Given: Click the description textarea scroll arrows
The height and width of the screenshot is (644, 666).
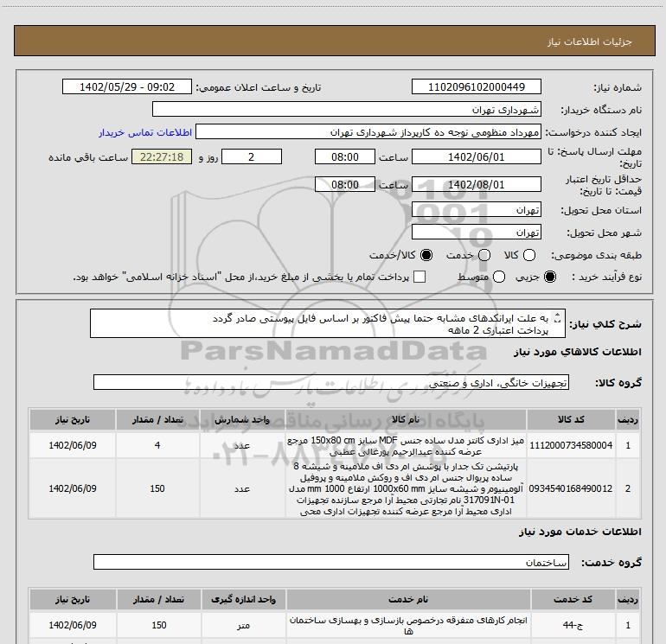Looking at the screenshot, I should (558, 317).
